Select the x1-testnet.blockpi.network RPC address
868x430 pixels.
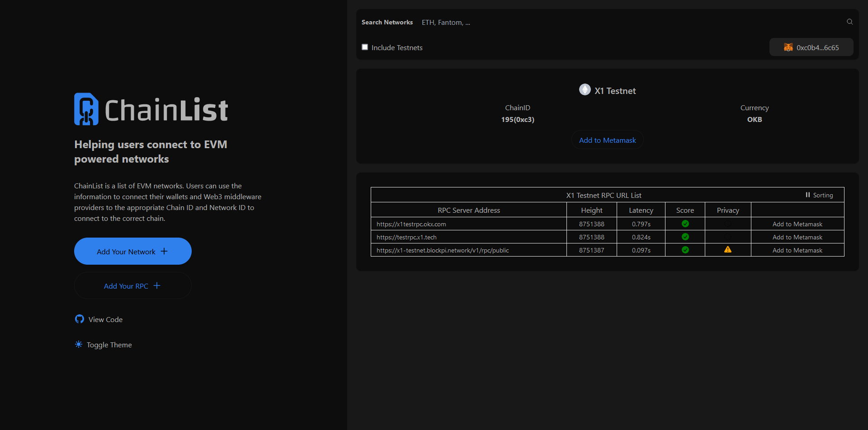coord(443,250)
